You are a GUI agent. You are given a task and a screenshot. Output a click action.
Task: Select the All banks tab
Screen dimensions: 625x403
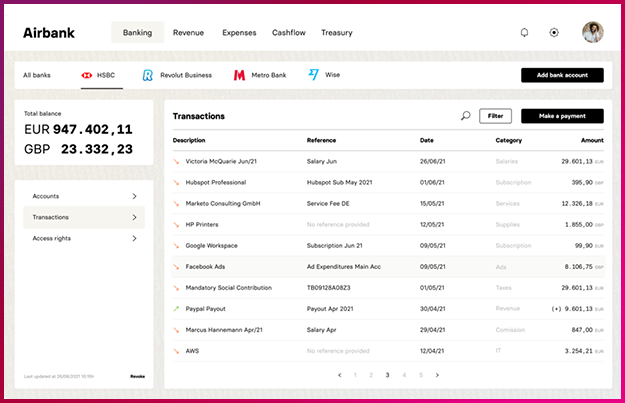(x=37, y=75)
